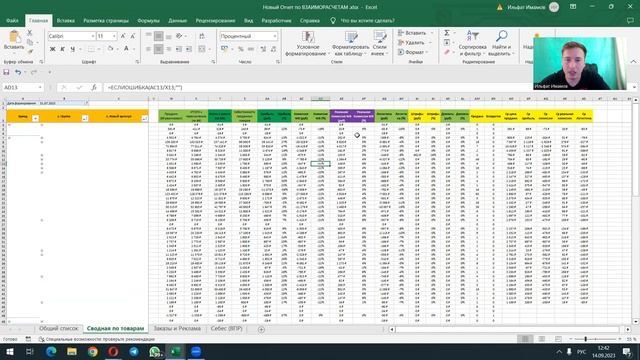Toggle align text left
Viewport: 640px width, 360px height.
pos(149,49)
